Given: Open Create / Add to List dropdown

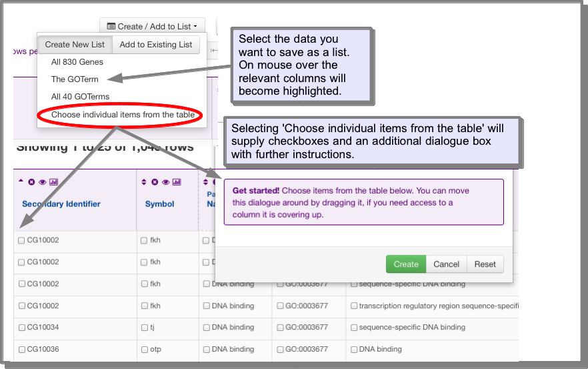Looking at the screenshot, I should (152, 26).
